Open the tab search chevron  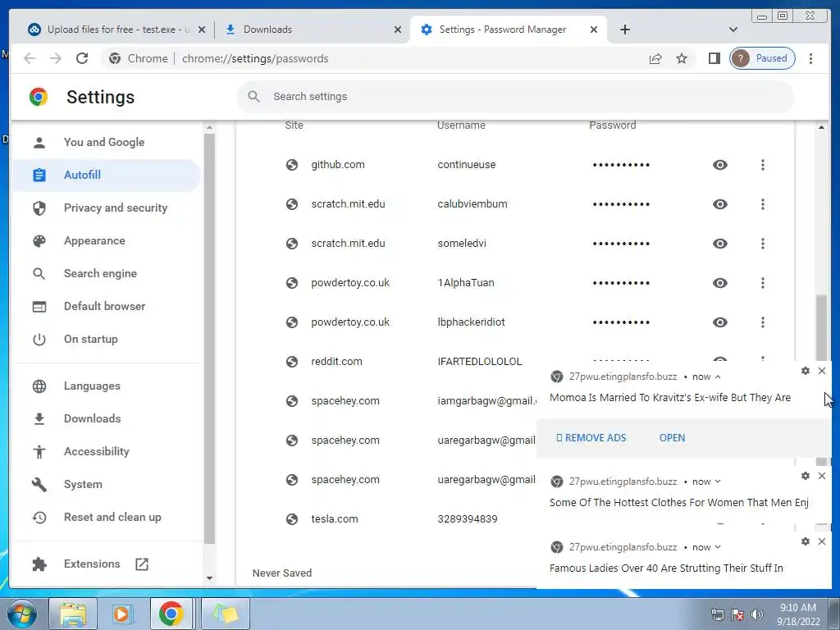733,30
